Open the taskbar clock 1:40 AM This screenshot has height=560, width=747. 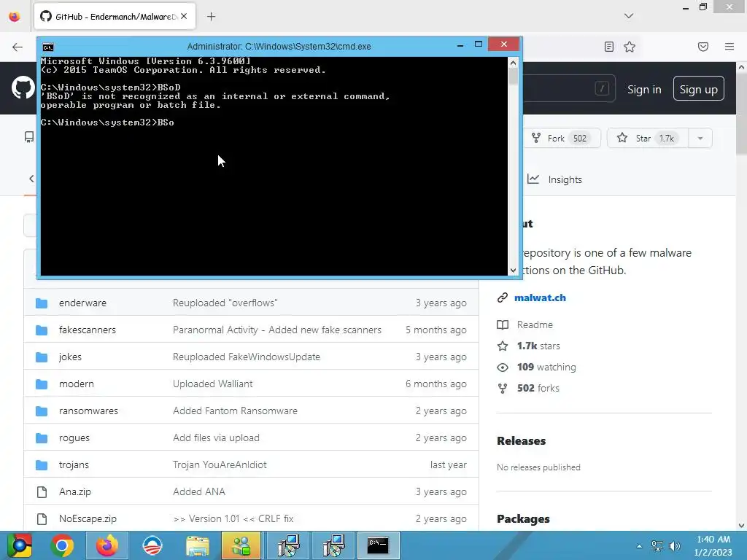tap(713, 545)
